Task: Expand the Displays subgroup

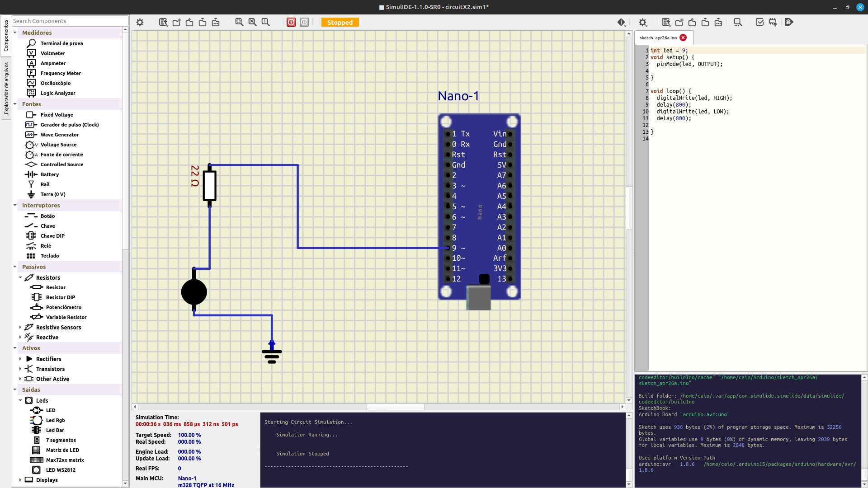Action: click(20, 480)
